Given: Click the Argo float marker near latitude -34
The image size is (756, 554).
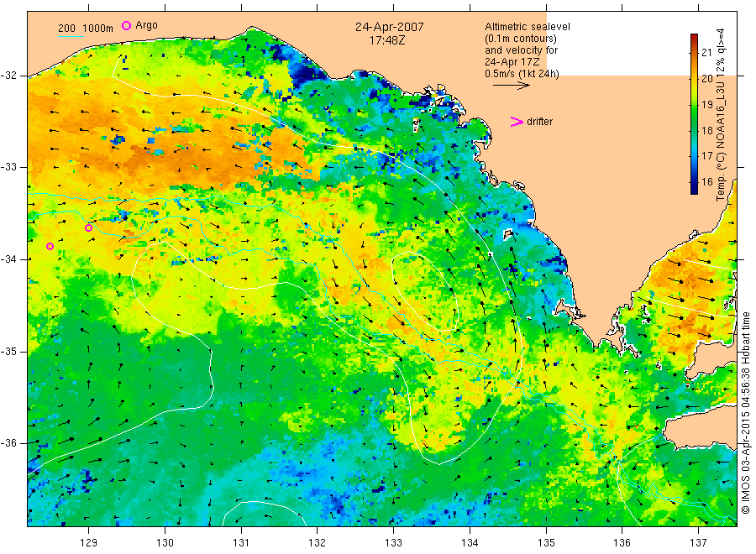Looking at the screenshot, I should coord(50,247).
